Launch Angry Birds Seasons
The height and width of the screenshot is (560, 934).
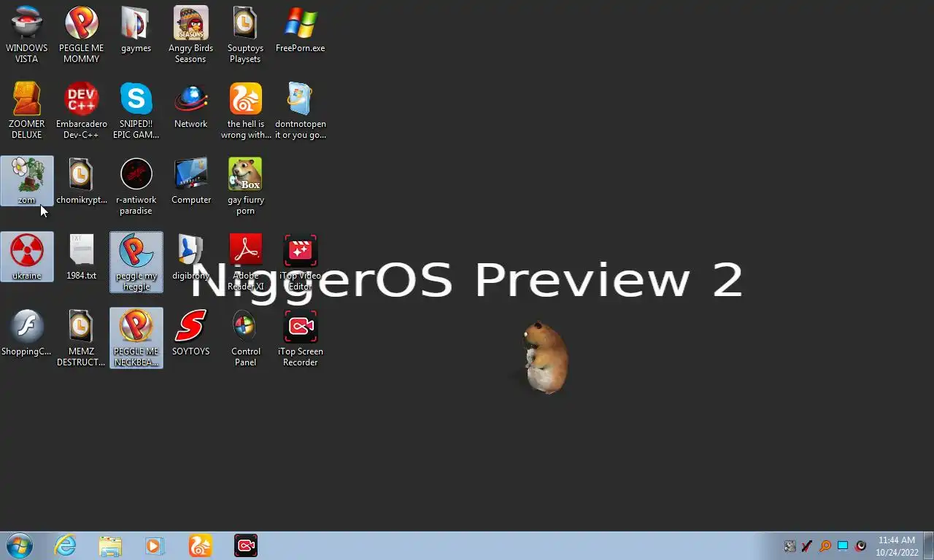tap(190, 34)
